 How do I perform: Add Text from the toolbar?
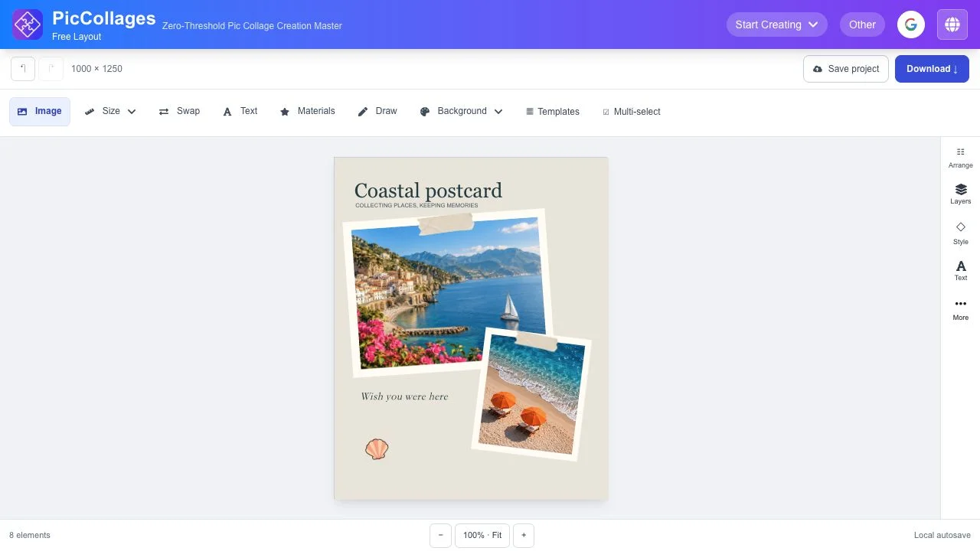click(x=240, y=112)
